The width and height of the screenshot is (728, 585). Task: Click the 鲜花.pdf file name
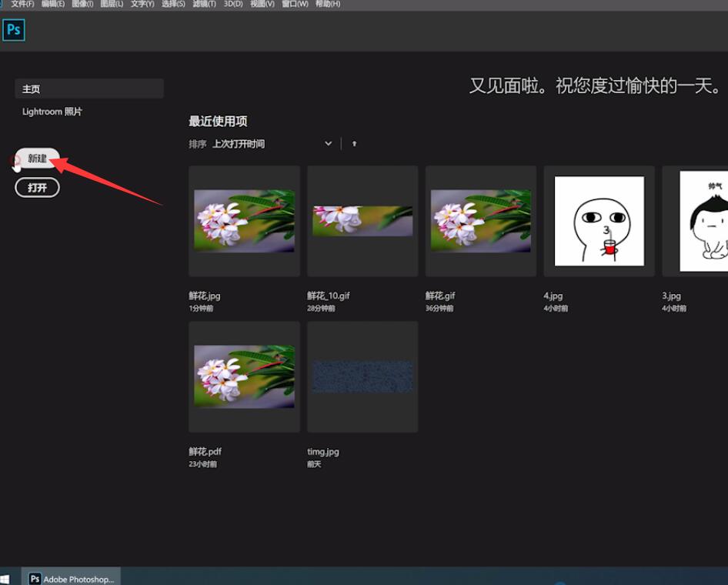(205, 451)
